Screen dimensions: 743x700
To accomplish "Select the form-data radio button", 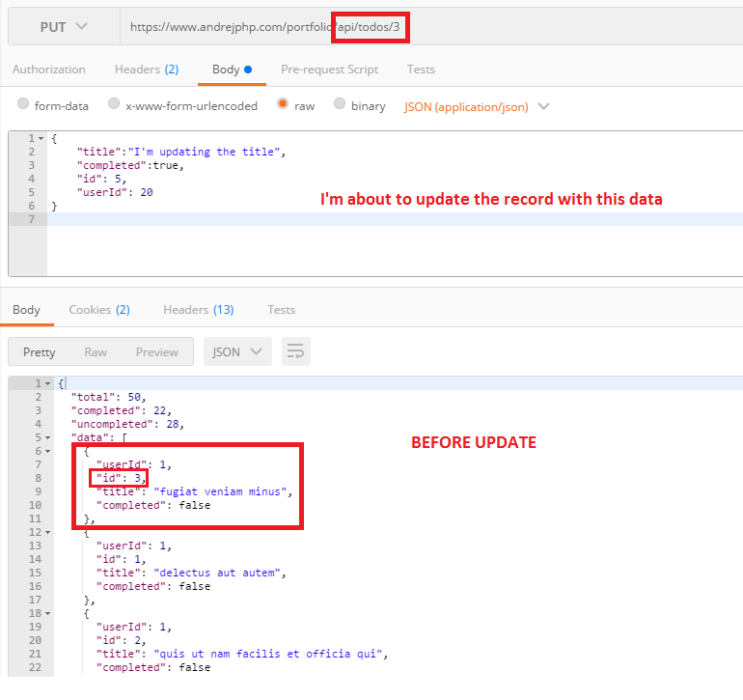I will coord(23,103).
